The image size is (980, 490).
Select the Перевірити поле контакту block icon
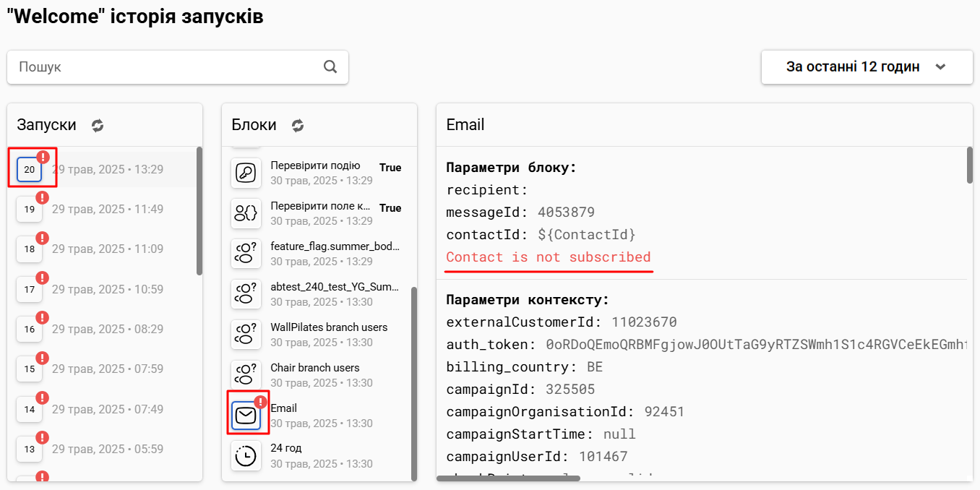tap(246, 213)
